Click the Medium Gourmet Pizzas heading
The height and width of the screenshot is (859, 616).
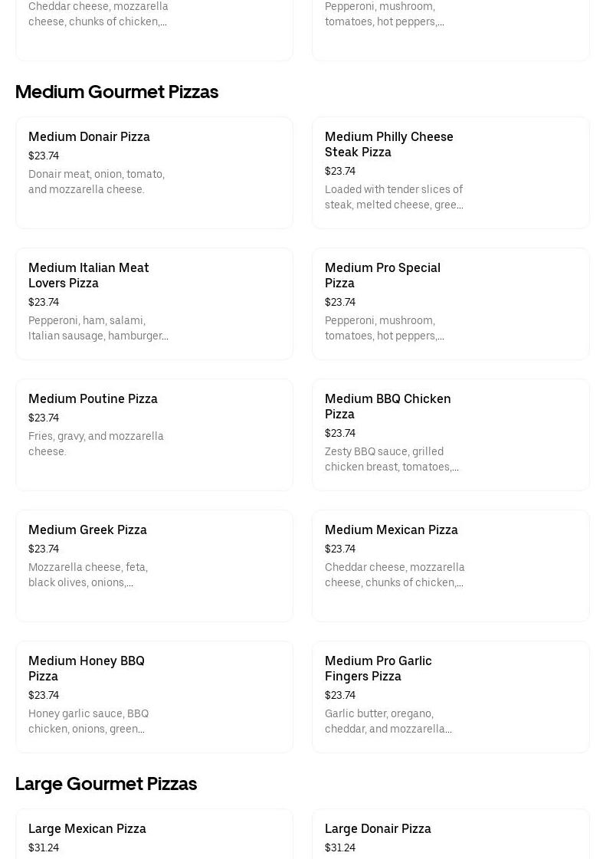click(116, 92)
